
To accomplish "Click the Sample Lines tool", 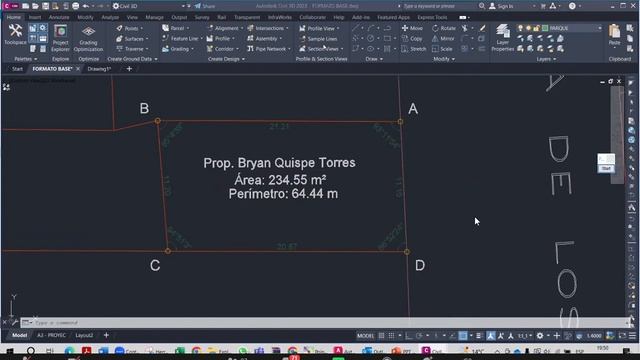I will pos(318,38).
